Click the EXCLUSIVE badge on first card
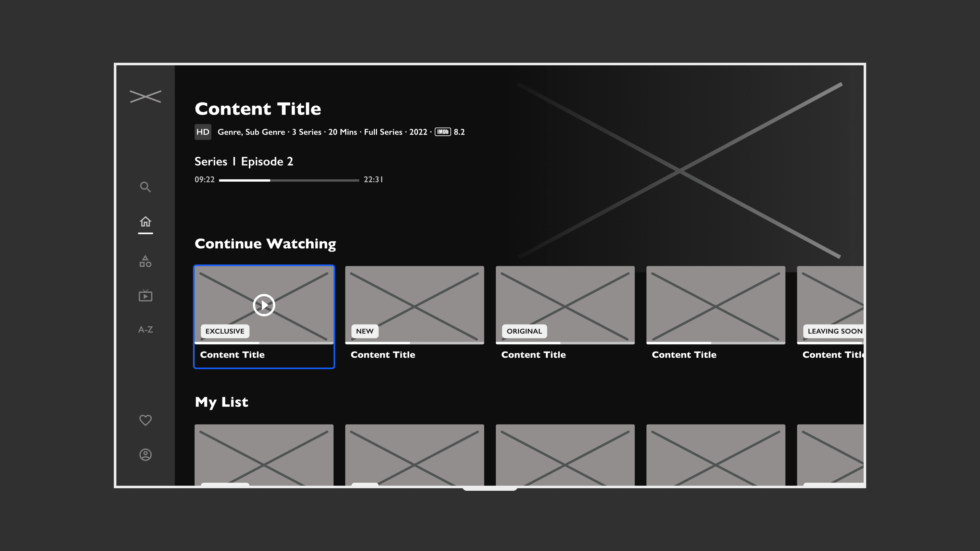Image resolution: width=980 pixels, height=551 pixels. point(225,331)
